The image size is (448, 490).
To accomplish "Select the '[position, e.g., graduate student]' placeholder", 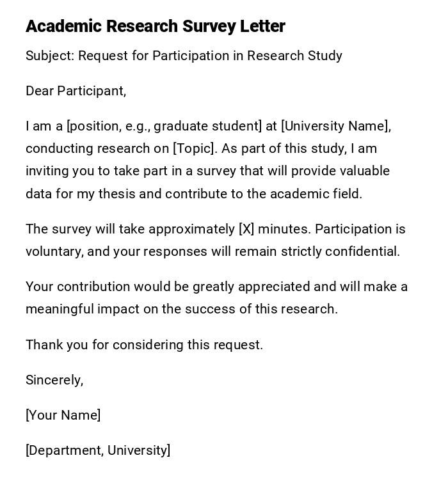I will click(164, 126).
